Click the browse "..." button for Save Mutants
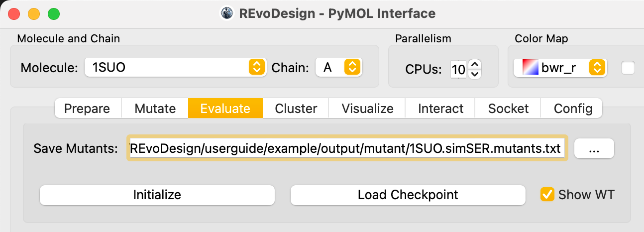 [594, 148]
